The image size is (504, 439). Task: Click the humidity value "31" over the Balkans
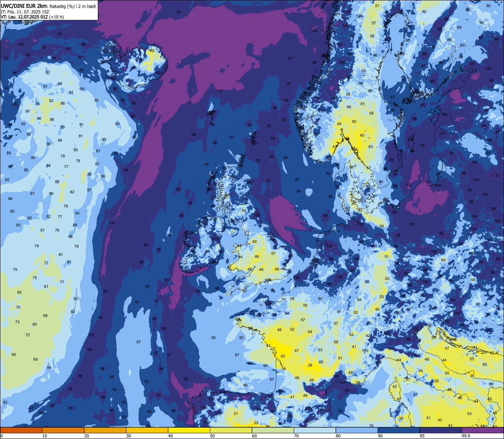coord(472,376)
